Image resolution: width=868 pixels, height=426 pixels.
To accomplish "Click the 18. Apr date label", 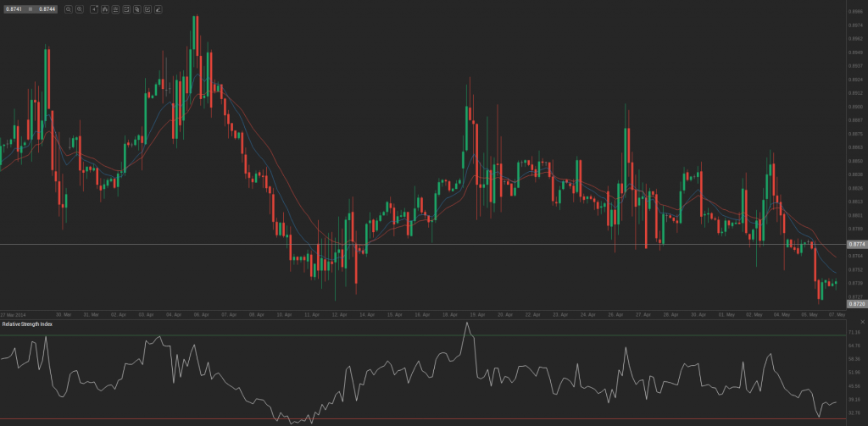I will click(x=450, y=314).
